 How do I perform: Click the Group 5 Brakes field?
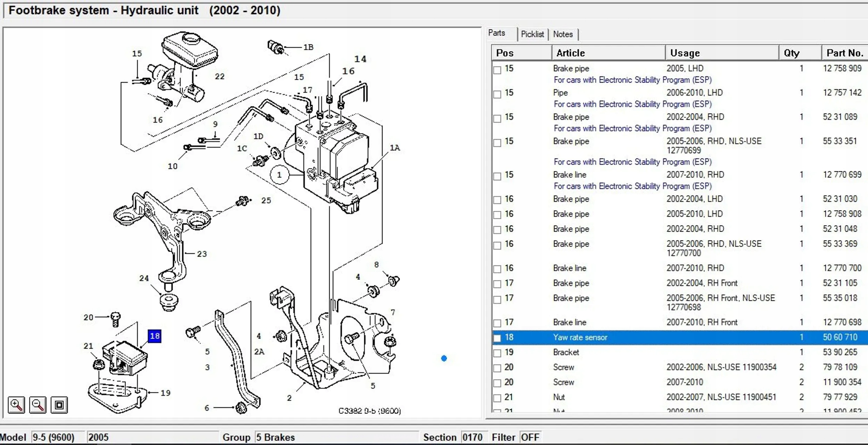(x=337, y=437)
